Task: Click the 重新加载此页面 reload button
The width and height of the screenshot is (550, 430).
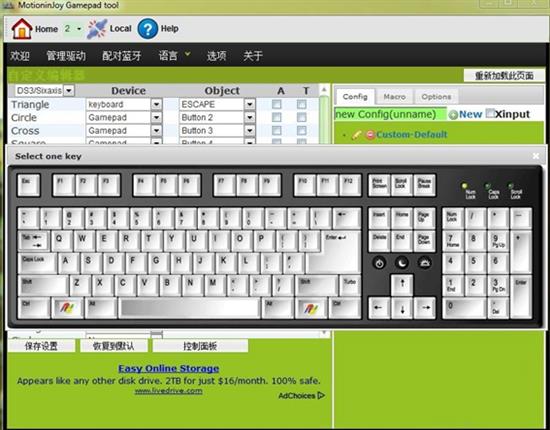Action: pos(504,75)
